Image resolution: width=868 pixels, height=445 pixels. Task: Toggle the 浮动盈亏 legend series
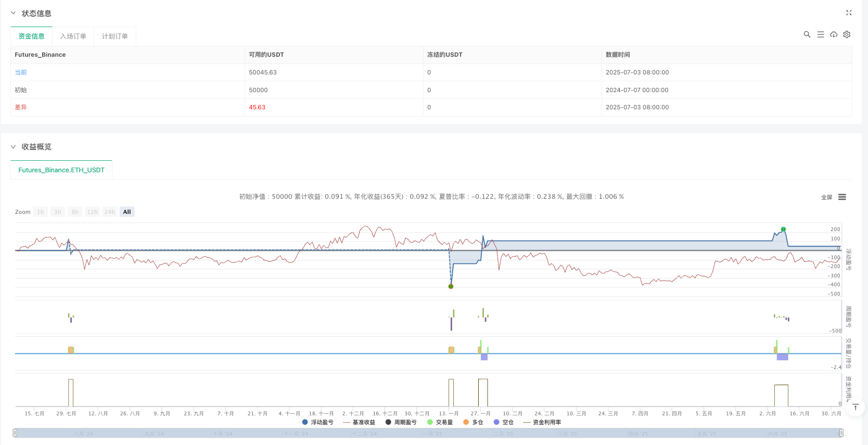click(318, 422)
